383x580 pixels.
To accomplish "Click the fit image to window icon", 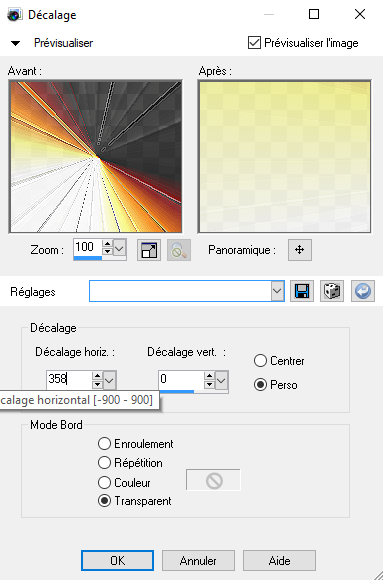I will [149, 250].
